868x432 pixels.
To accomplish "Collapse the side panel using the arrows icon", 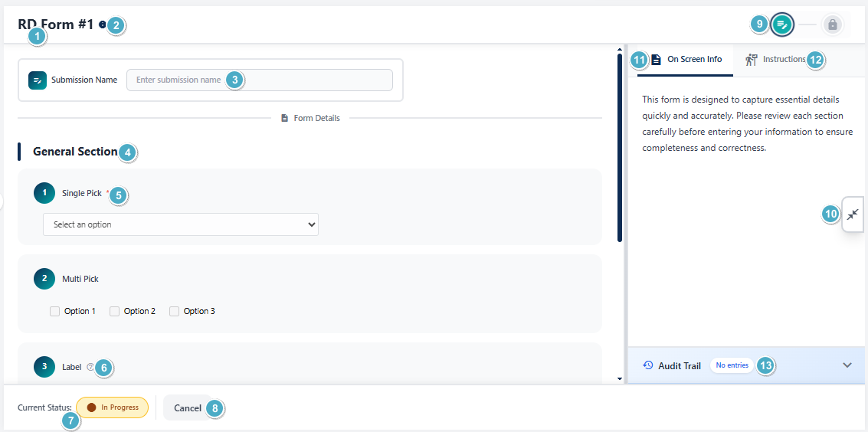I will 853,214.
